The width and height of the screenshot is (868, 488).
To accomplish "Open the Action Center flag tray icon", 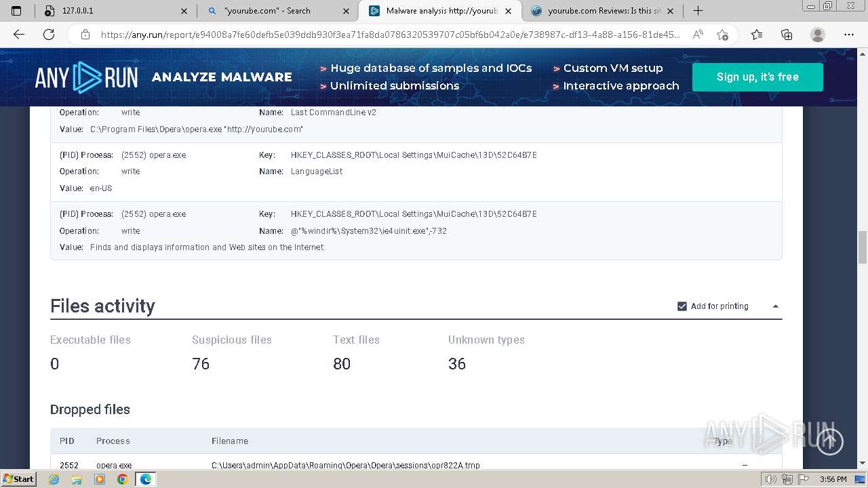I will click(804, 479).
